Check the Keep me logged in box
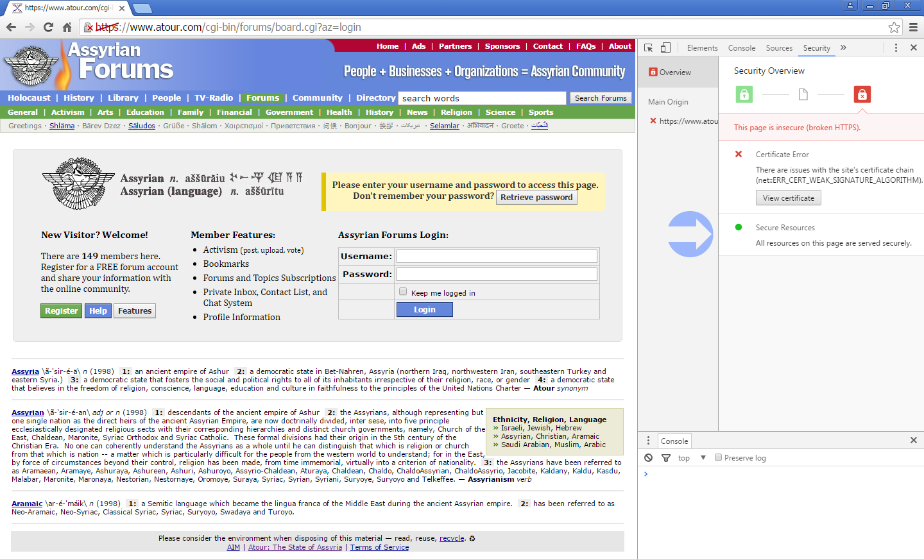 click(x=403, y=292)
